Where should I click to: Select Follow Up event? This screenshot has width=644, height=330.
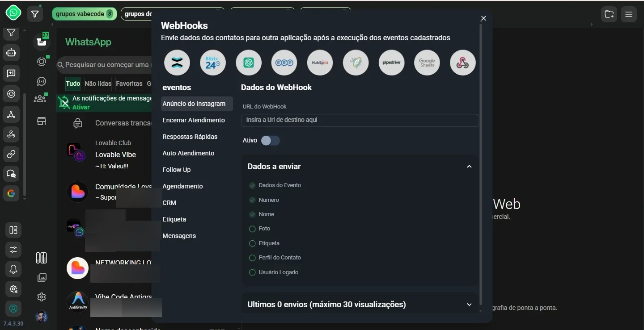(x=177, y=170)
